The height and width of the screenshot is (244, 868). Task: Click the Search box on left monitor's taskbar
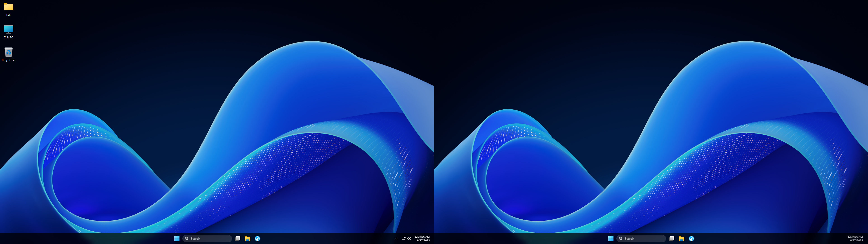207,239
